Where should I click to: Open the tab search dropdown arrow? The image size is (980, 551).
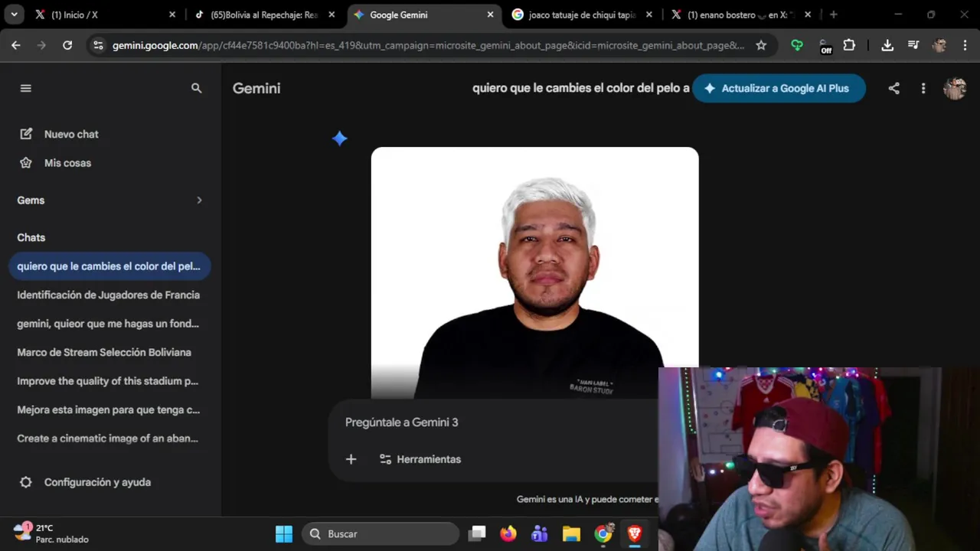[14, 15]
